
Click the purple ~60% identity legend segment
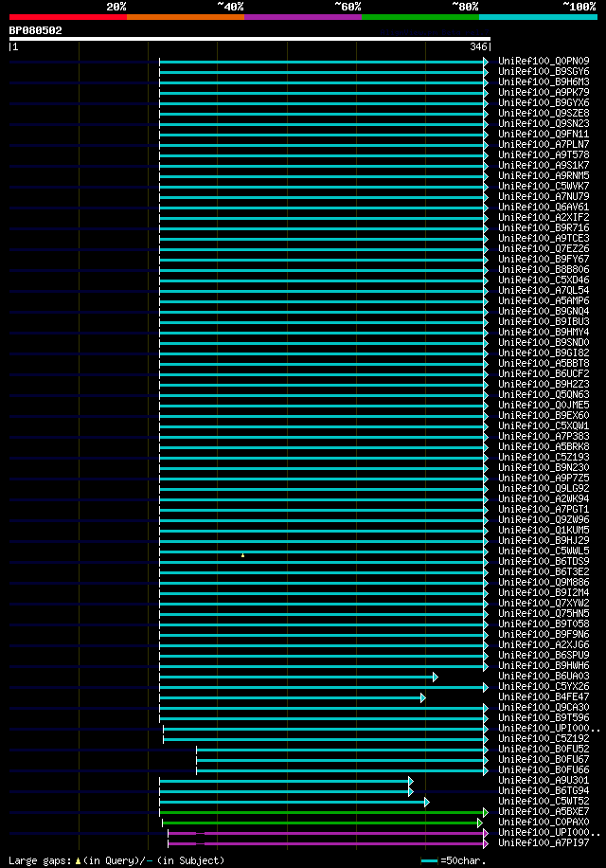click(x=303, y=17)
